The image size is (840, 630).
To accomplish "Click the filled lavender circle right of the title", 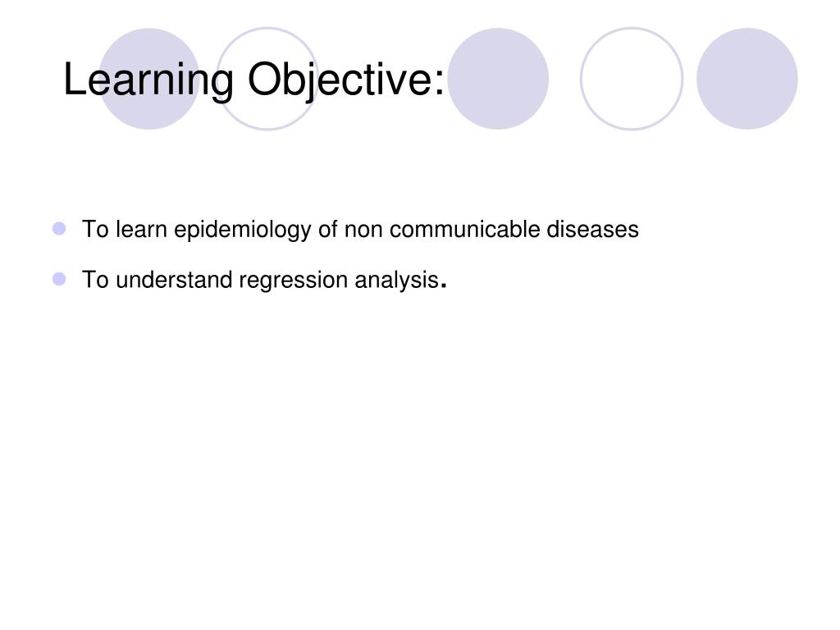I will click(x=498, y=79).
